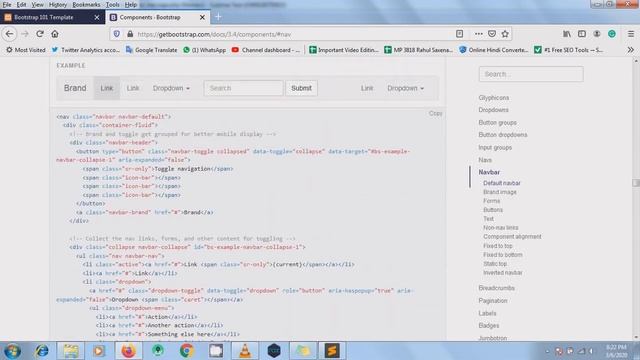The height and width of the screenshot is (360, 640).
Task: Open Firefox from the taskbar
Action: [x=128, y=351]
